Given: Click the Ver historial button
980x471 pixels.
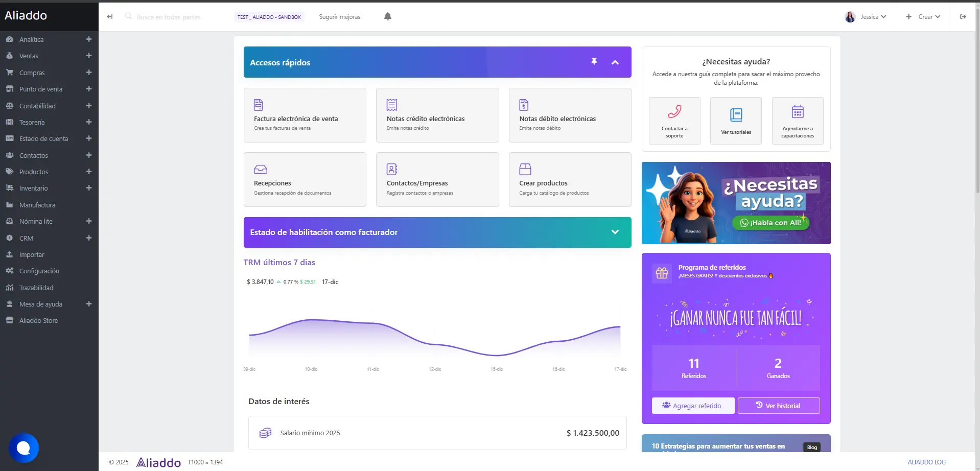Looking at the screenshot, I should [778, 406].
